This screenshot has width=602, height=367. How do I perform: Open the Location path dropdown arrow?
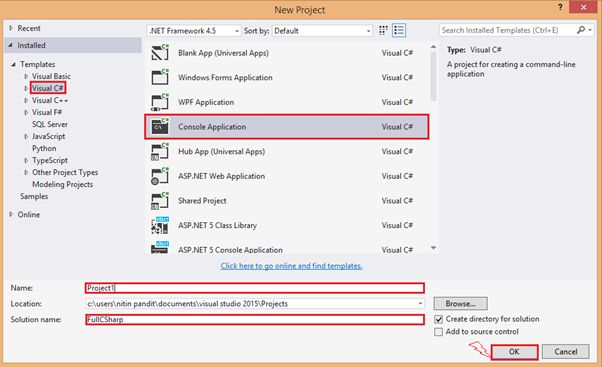tap(420, 304)
